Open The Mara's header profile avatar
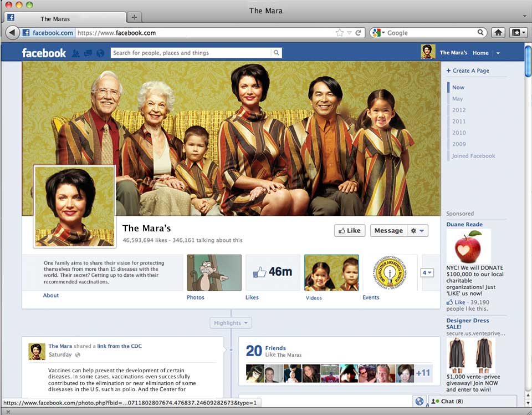Image resolution: width=532 pixels, height=415 pixels. pyautogui.click(x=428, y=52)
